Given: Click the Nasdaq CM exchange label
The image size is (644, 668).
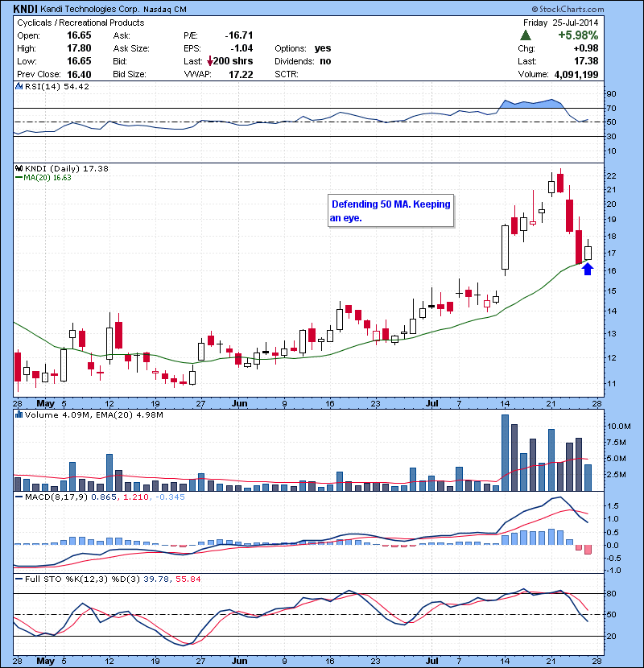Looking at the screenshot, I should click(x=164, y=10).
